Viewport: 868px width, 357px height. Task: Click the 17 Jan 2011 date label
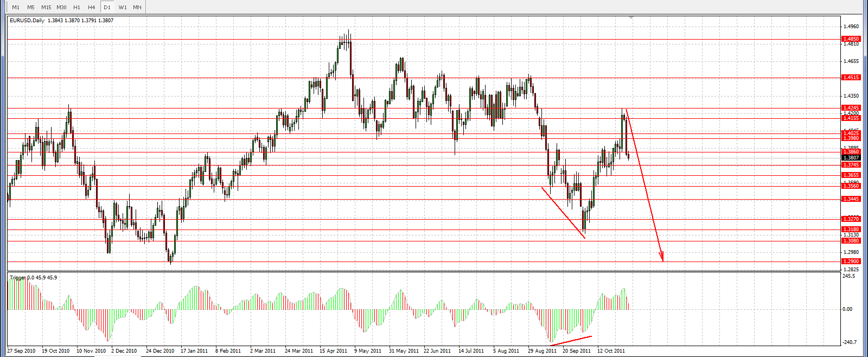(194, 351)
